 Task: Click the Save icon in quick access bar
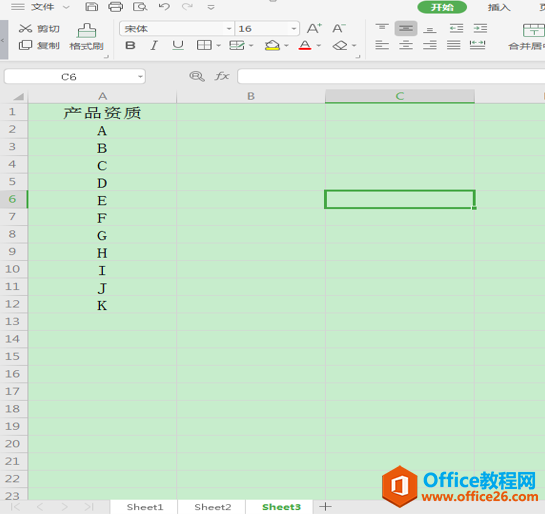pyautogui.click(x=91, y=7)
